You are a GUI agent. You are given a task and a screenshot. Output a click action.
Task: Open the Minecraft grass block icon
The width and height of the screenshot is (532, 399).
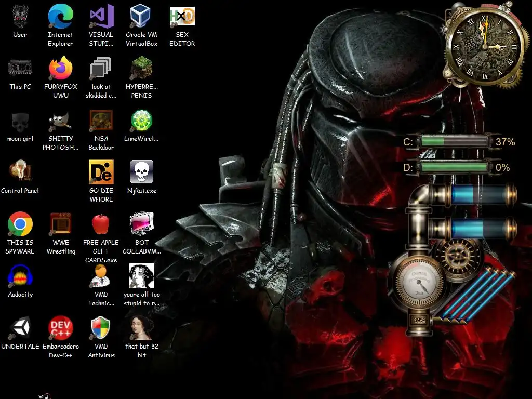pos(141,68)
